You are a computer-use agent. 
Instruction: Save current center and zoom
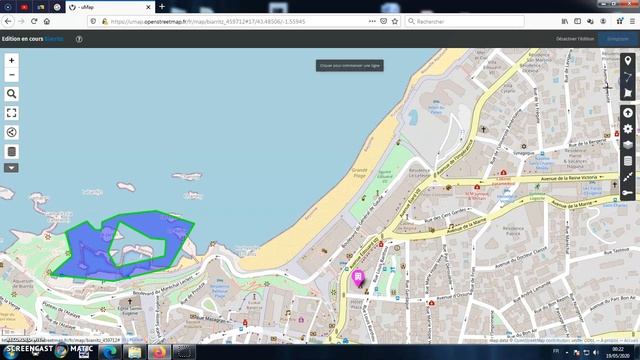pos(628,177)
